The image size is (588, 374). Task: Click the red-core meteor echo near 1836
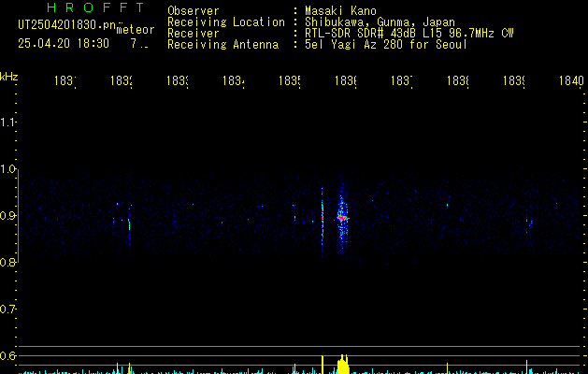click(341, 217)
